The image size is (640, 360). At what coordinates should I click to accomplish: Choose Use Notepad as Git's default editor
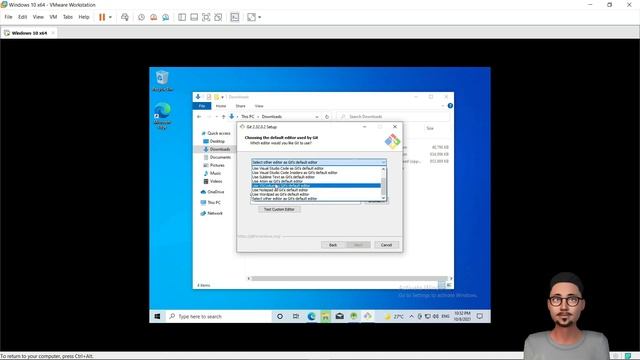click(x=316, y=190)
